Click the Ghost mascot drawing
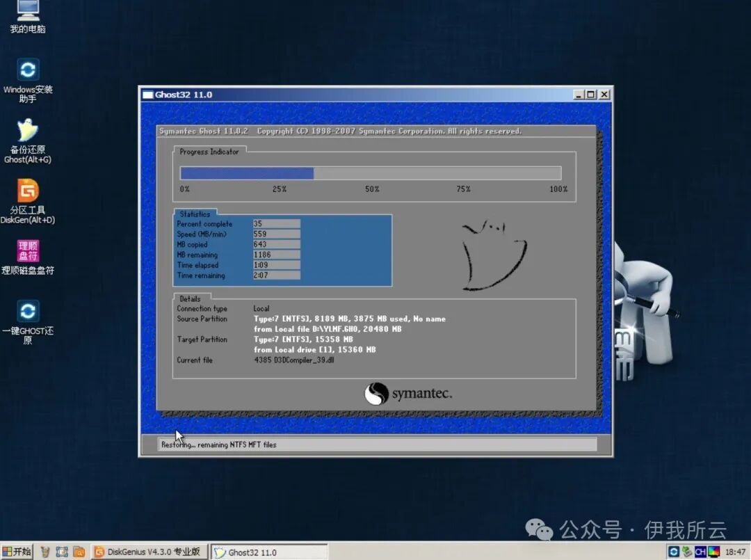Screen dimensions: 751x560 494,255
